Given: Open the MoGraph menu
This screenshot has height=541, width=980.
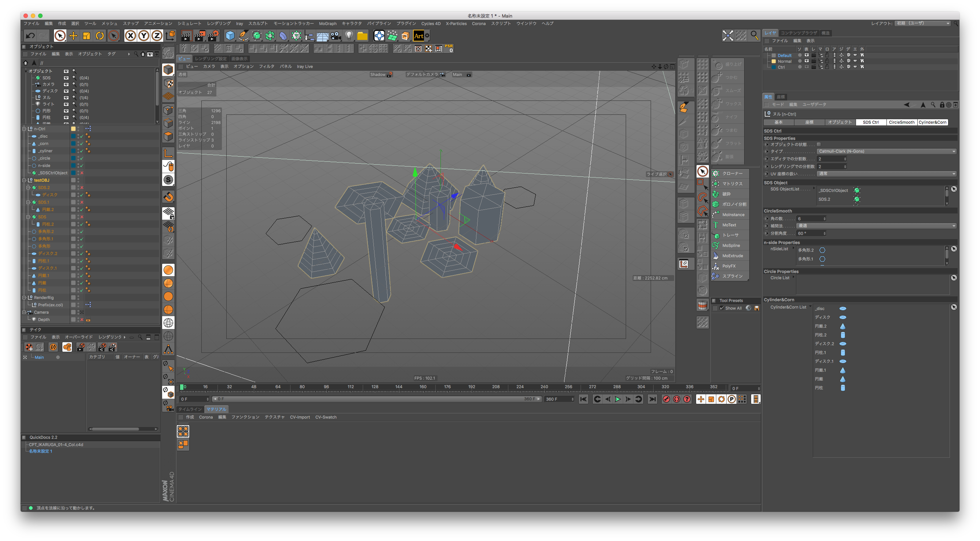Looking at the screenshot, I should [328, 23].
